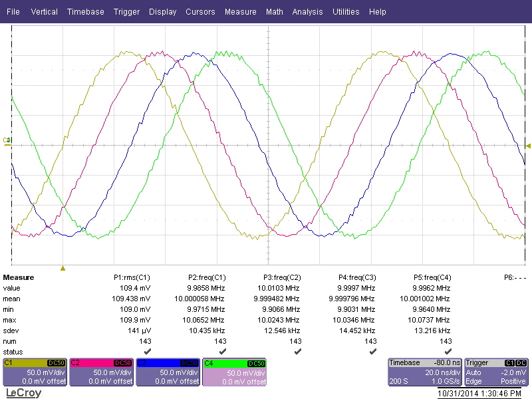Open the Vertical menu
Viewport: 532px width, 399px height.
[44, 12]
